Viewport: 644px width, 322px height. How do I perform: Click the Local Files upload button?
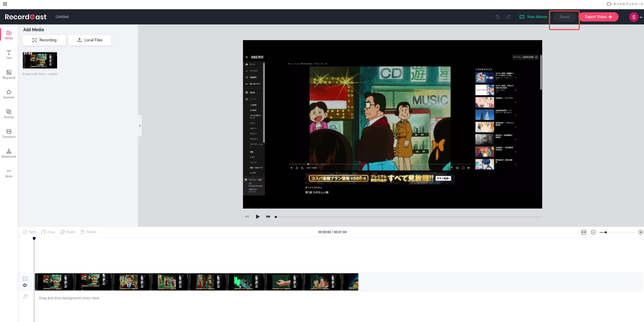click(x=90, y=40)
